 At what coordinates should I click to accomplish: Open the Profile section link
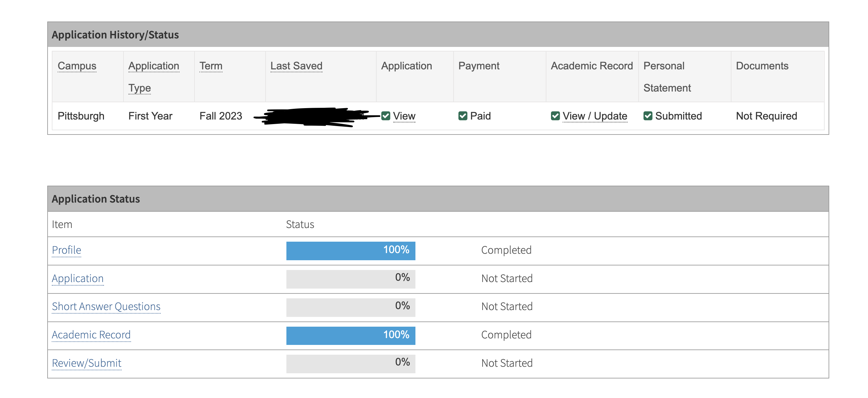pyautogui.click(x=66, y=250)
